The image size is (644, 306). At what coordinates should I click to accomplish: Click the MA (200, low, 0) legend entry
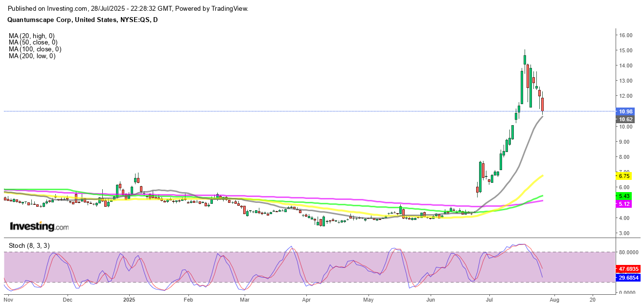point(32,56)
